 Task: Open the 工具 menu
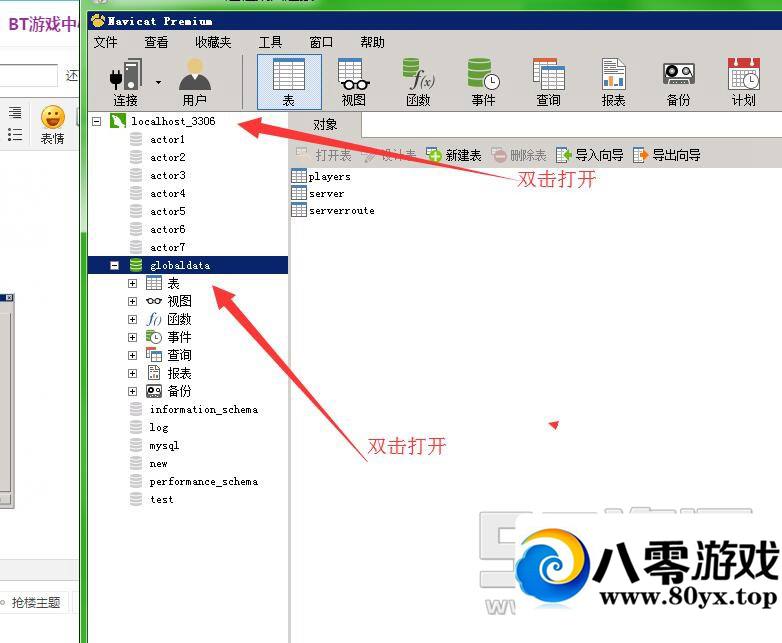click(x=270, y=42)
